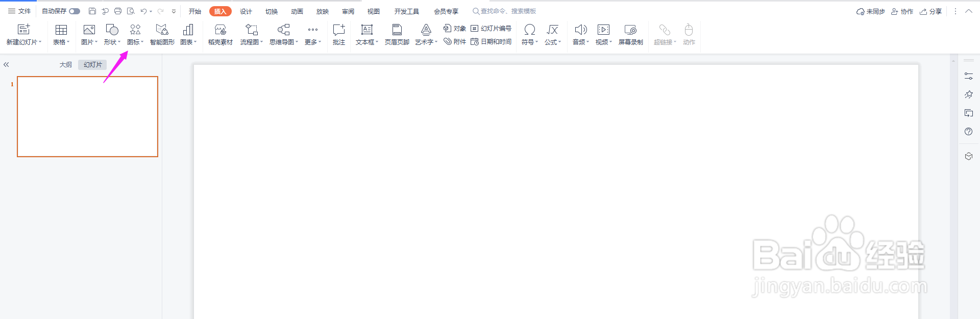Insert an 附件 attachment
The image size is (980, 319).
click(x=455, y=42)
